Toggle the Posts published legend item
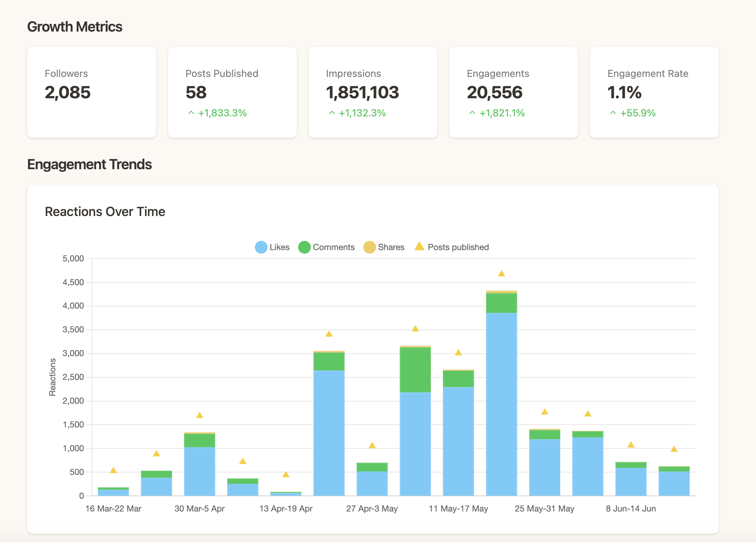 pos(451,247)
